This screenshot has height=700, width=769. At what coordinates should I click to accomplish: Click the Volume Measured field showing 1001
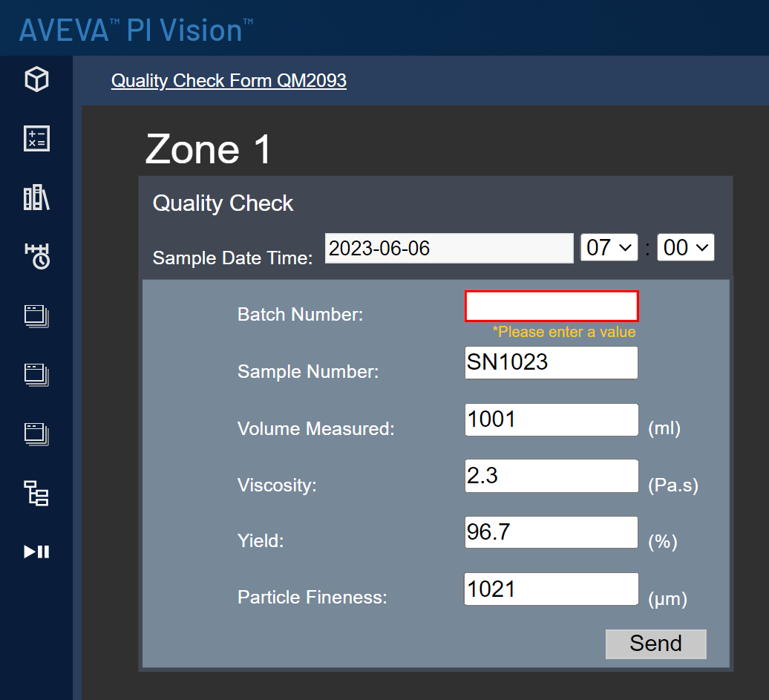(551, 419)
